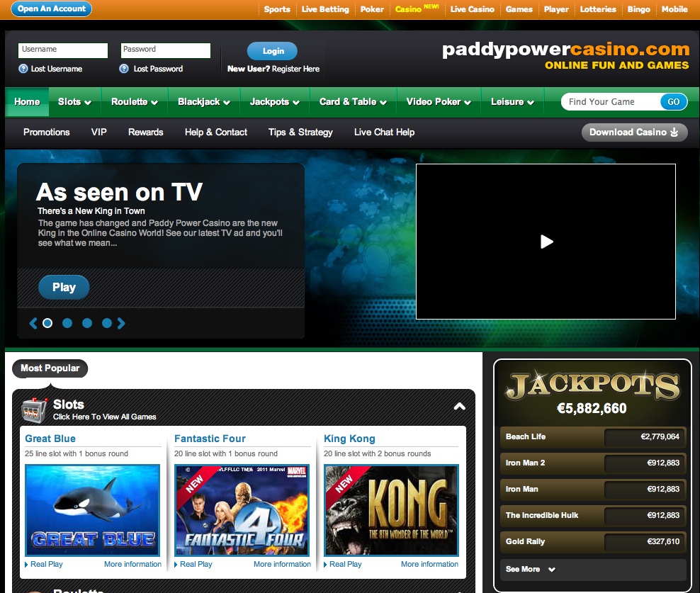Open the Roulette dropdown menu

point(135,102)
